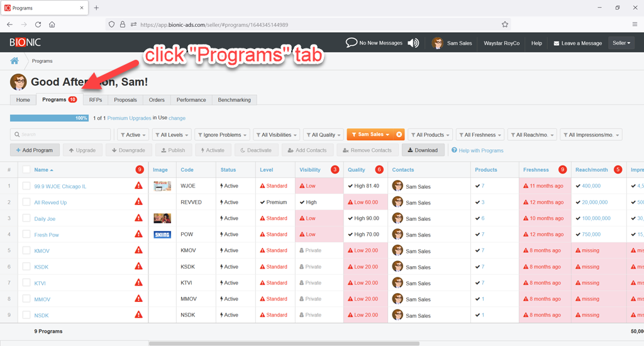Switch to the Orders tab
Viewport: 644px width, 346px height.
[x=157, y=100]
